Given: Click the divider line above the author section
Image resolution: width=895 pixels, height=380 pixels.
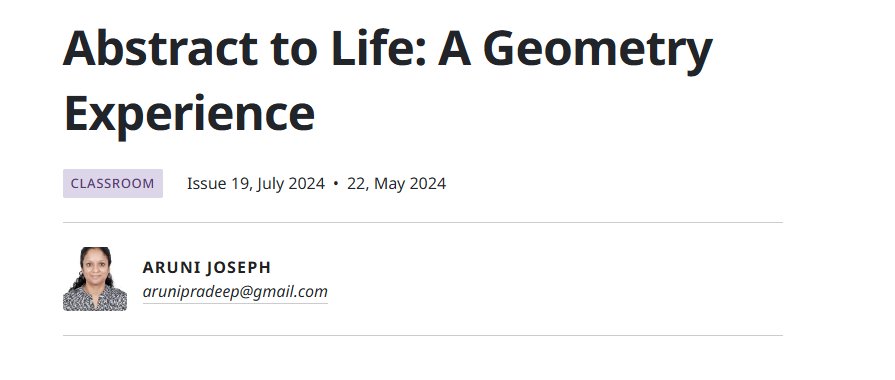Looking at the screenshot, I should (423, 223).
